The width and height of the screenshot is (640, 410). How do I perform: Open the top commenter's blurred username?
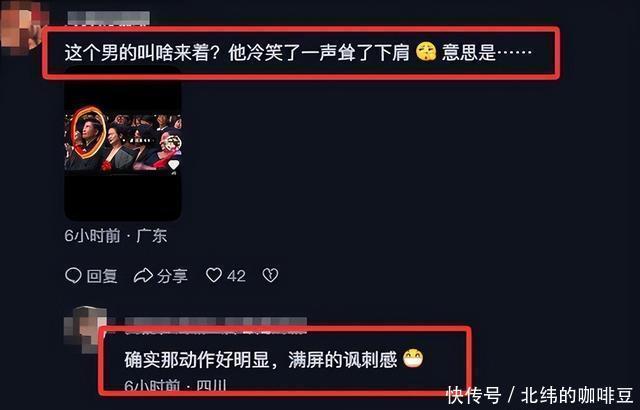click(109, 19)
